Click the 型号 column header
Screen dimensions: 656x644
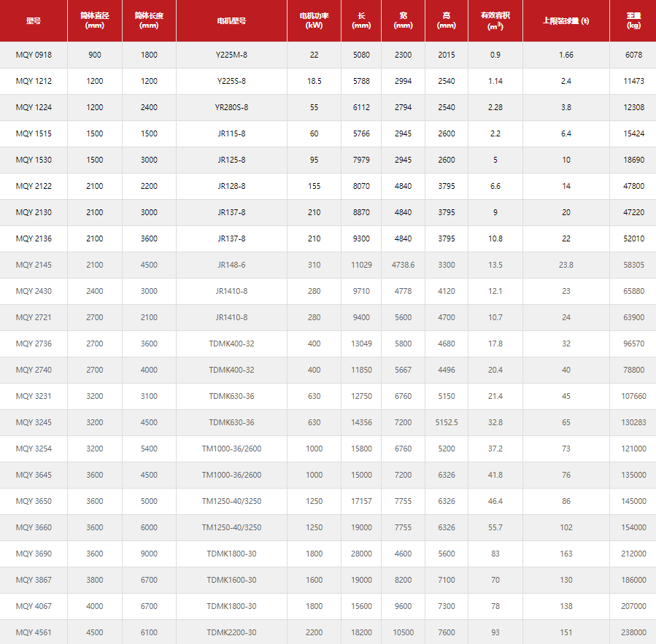click(34, 21)
